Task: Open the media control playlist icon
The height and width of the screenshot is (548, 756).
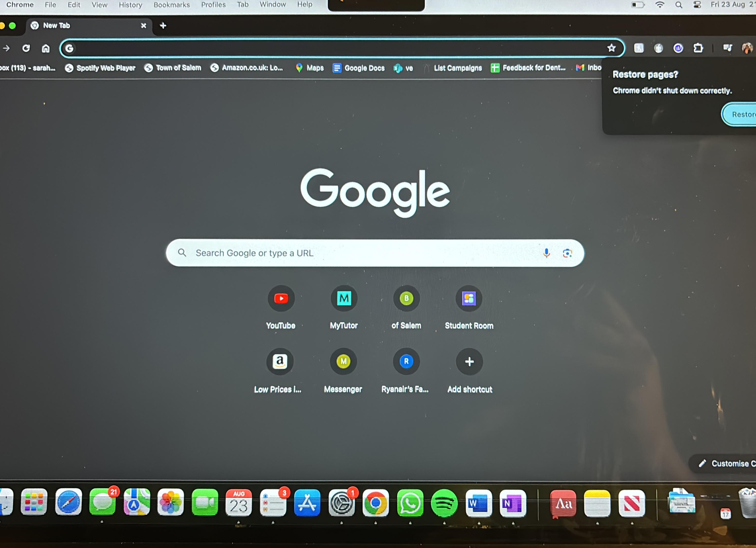Action: point(727,48)
